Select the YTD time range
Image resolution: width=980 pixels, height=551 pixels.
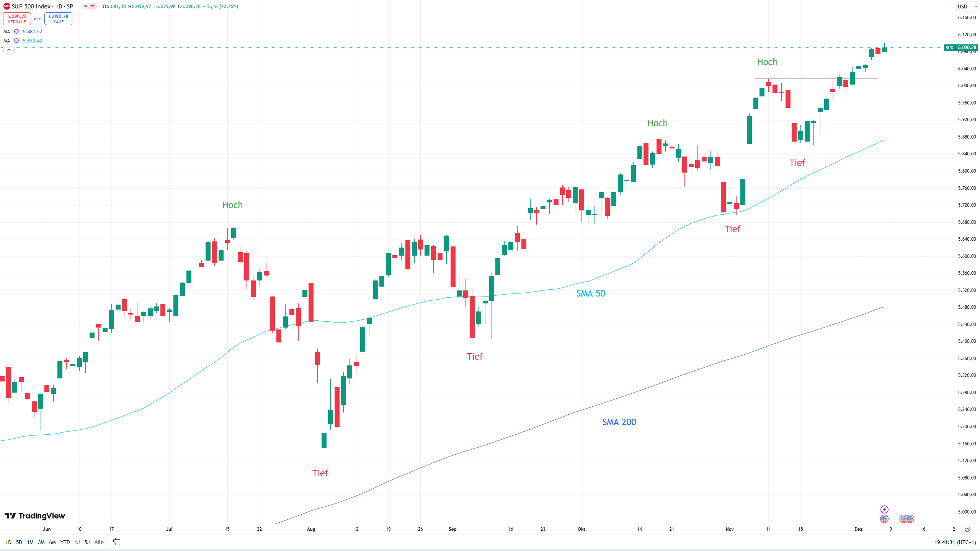pos(65,542)
